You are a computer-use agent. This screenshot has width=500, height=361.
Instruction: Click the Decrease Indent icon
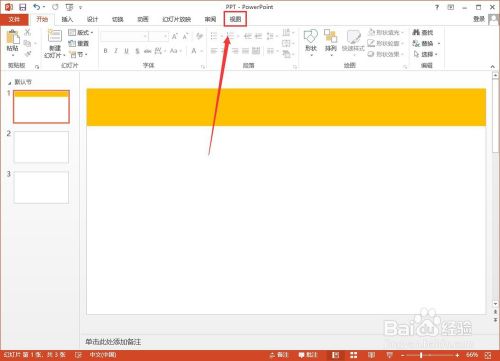tap(248, 36)
